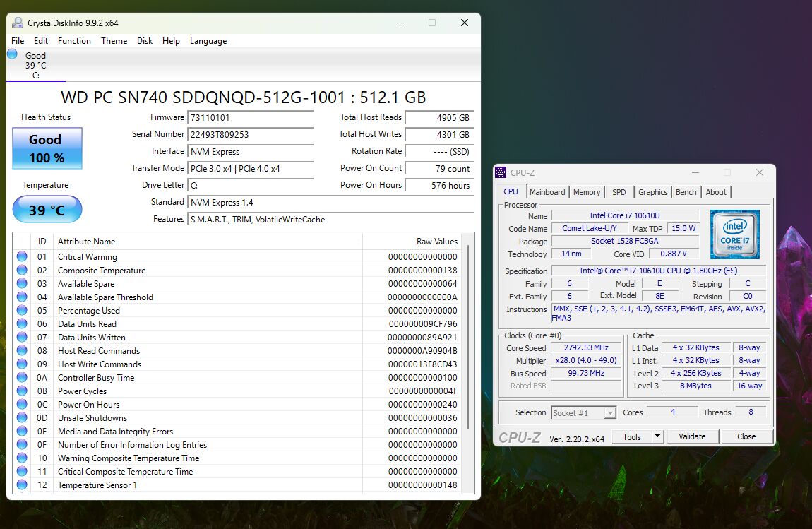
Task: Click status orb for Data Units Written row
Action: (22, 338)
